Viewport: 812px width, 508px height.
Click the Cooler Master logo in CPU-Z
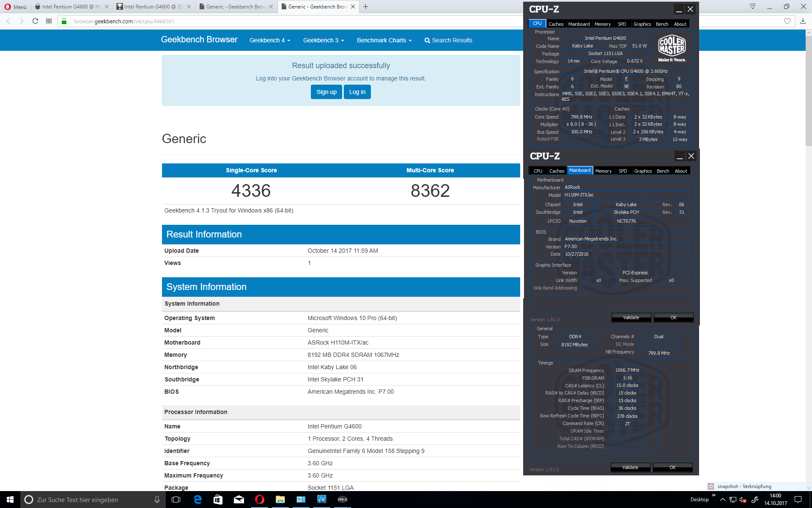(672, 48)
